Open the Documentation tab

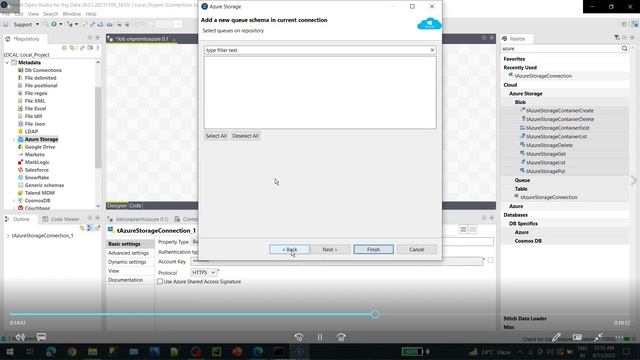pyautogui.click(x=125, y=280)
